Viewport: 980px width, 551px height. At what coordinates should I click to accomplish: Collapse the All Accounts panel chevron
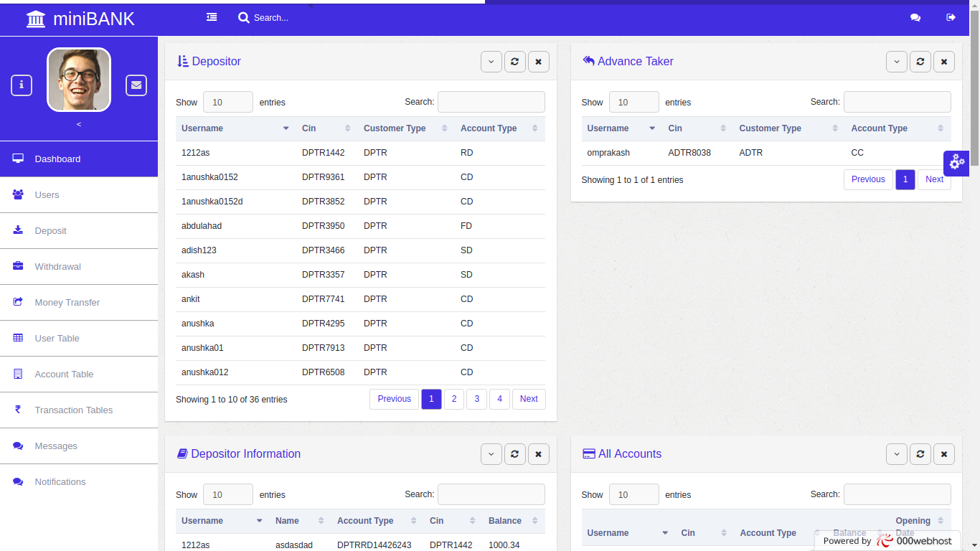pos(897,454)
